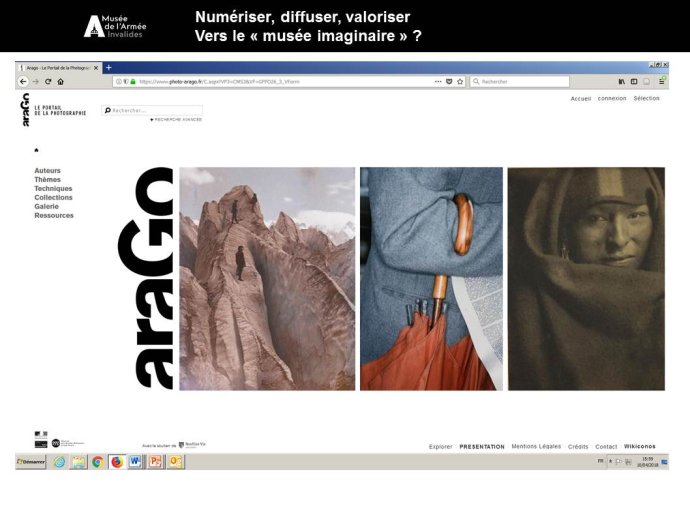Screen dimensions: 690x517
Task: Click the Musée de l'Armée Invalides logo
Action: tap(115, 26)
